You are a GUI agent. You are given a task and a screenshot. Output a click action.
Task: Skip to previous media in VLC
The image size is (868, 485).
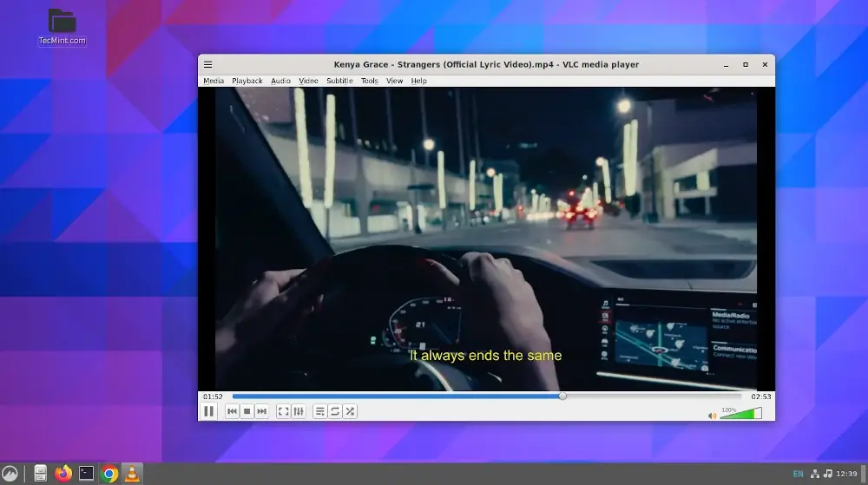(x=232, y=411)
